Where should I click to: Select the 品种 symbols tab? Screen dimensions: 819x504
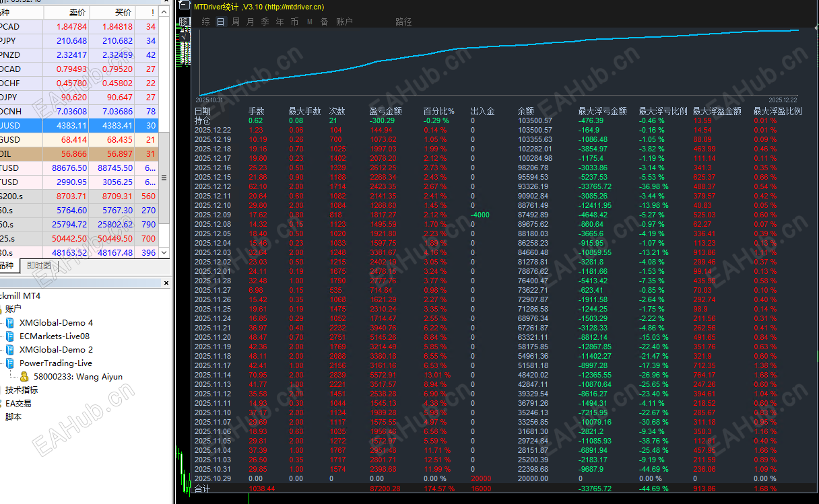[8, 266]
